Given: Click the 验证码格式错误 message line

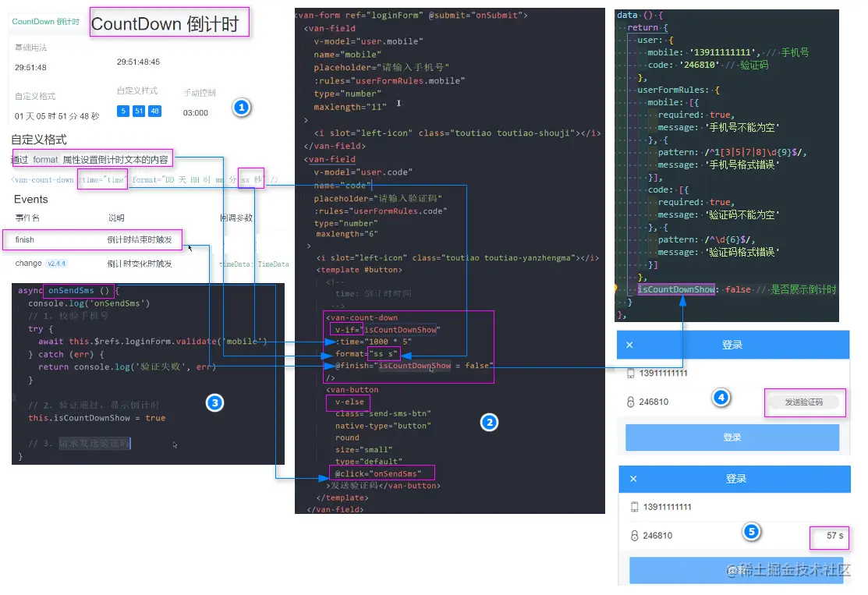Looking at the screenshot, I should point(718,253).
